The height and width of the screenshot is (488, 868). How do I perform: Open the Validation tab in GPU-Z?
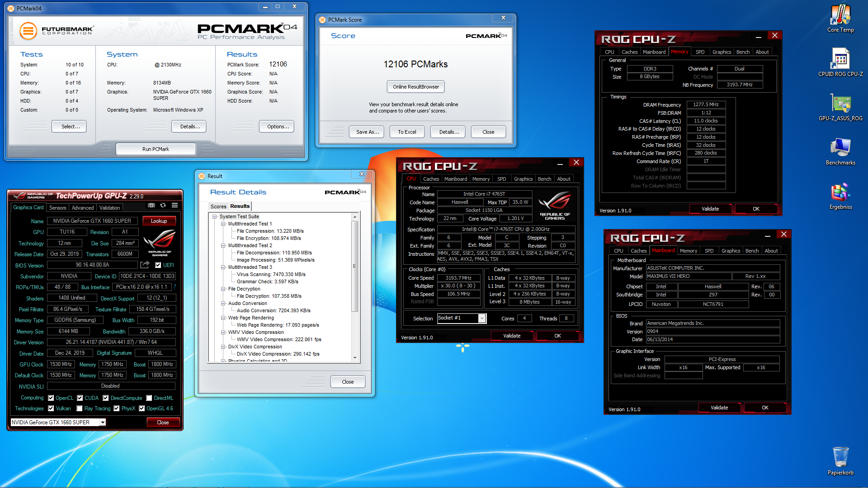(x=110, y=208)
